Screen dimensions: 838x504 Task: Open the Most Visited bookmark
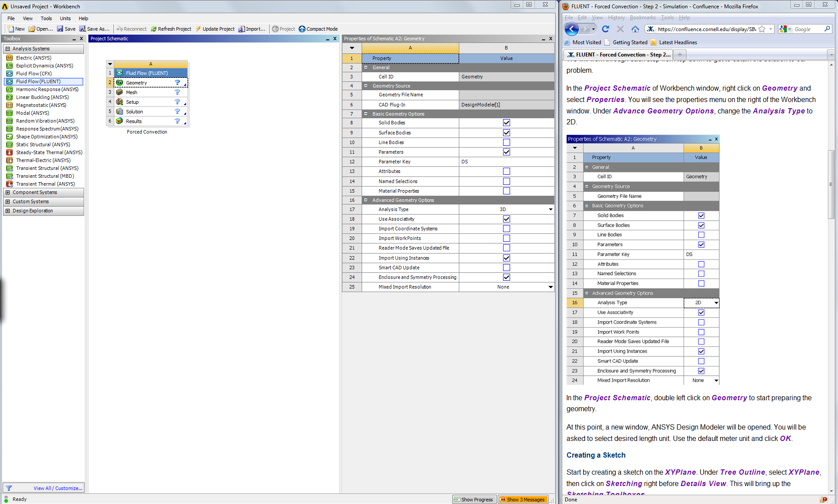[x=583, y=42]
